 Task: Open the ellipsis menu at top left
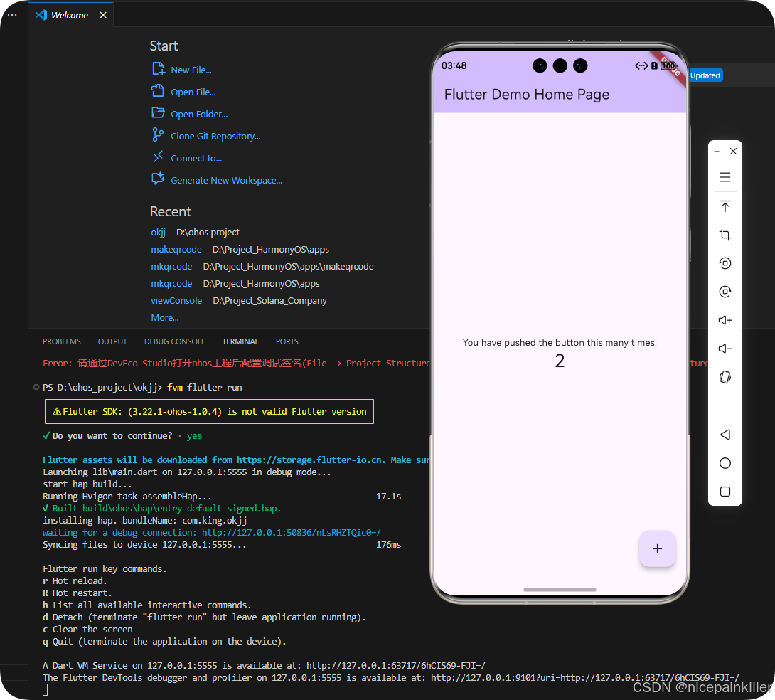pyautogui.click(x=12, y=16)
